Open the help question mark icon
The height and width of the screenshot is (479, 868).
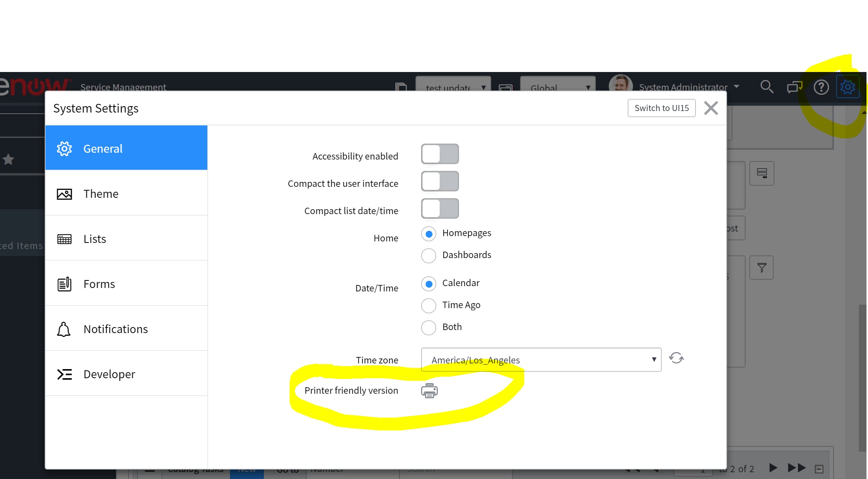pyautogui.click(x=821, y=87)
